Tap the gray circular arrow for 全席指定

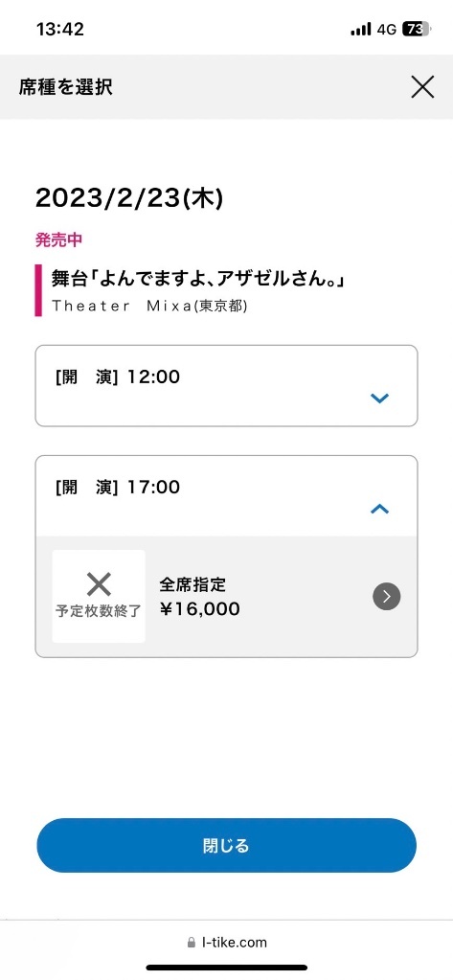click(386, 596)
